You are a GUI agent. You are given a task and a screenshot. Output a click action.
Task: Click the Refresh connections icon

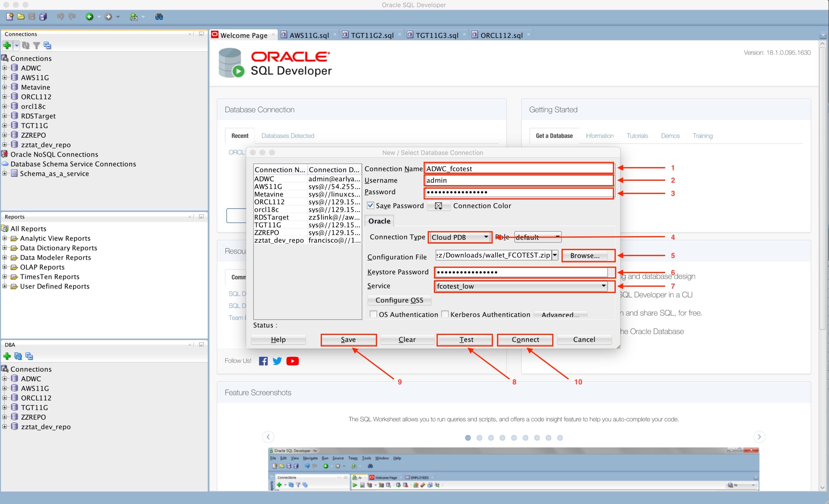26,45
